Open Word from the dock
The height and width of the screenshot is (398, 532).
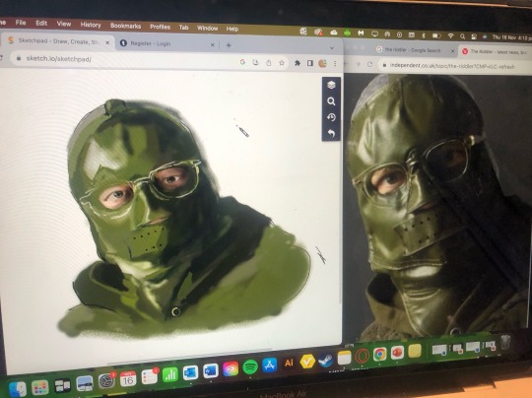[211, 370]
